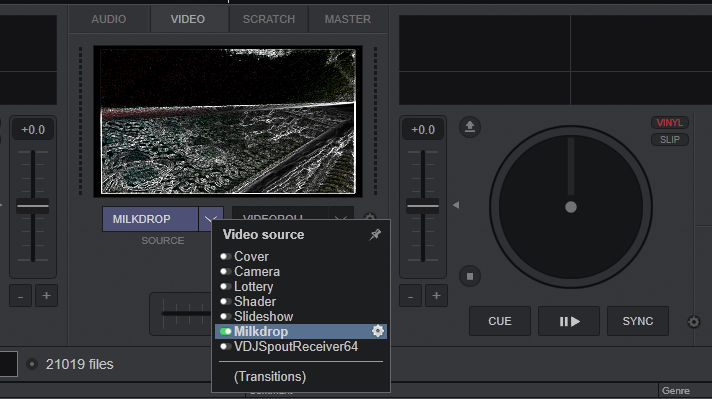Open dropdown arrow next to VIDEOROLL
Screen dimensions: 712x399
point(341,213)
